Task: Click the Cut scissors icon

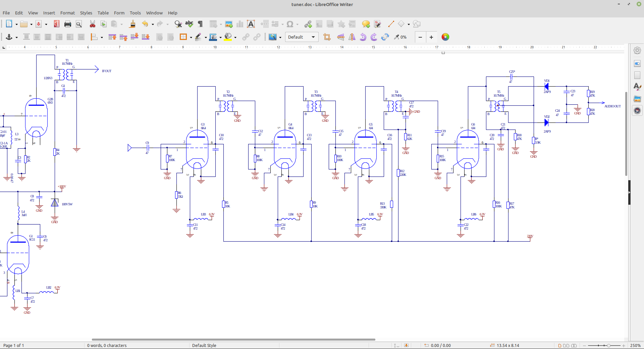Action: click(x=93, y=24)
